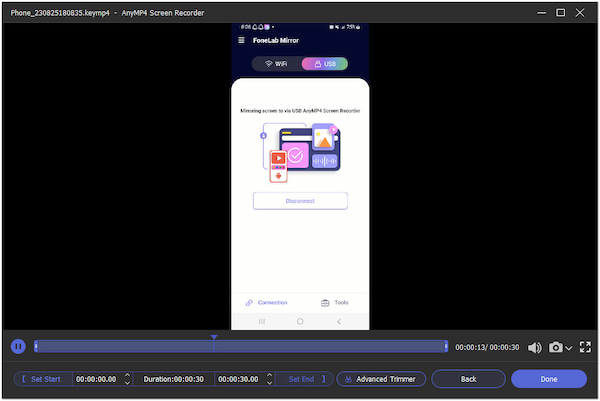Click the Set End button
This screenshot has height=401, width=600.
point(306,379)
